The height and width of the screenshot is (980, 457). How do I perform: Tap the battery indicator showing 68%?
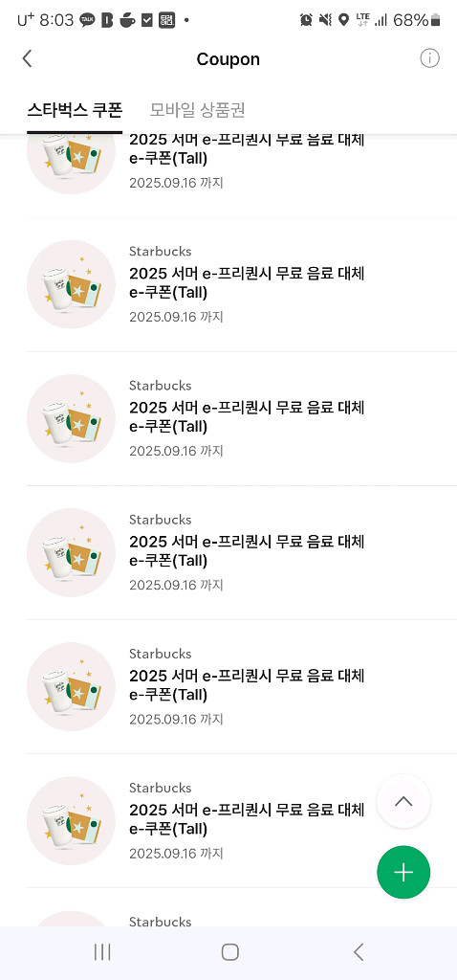(417, 20)
